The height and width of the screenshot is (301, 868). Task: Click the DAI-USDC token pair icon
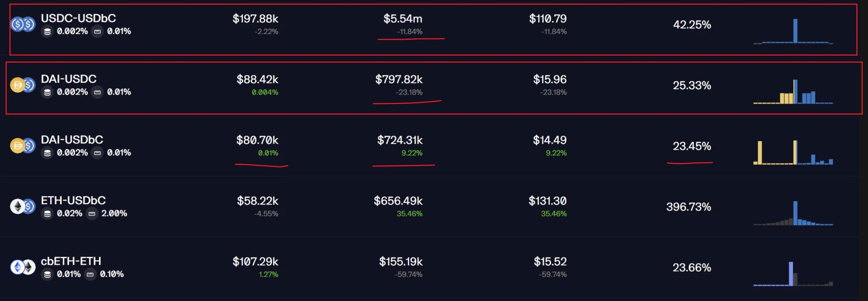[x=23, y=85]
